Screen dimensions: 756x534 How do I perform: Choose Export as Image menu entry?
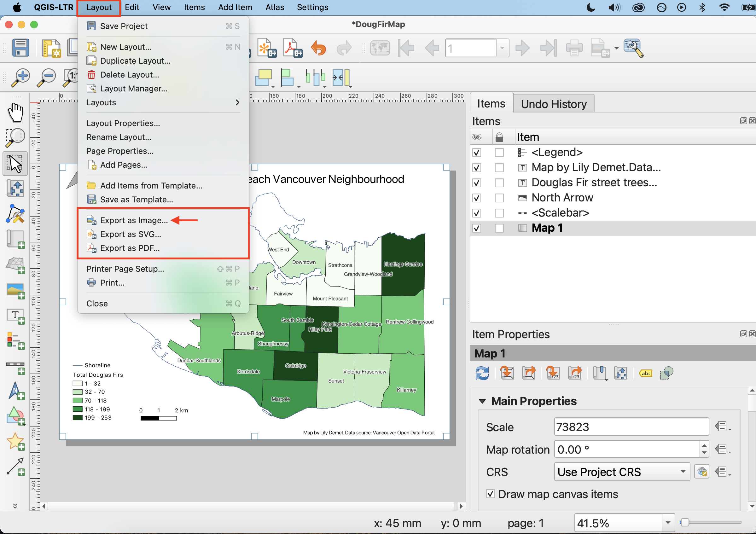click(x=134, y=220)
